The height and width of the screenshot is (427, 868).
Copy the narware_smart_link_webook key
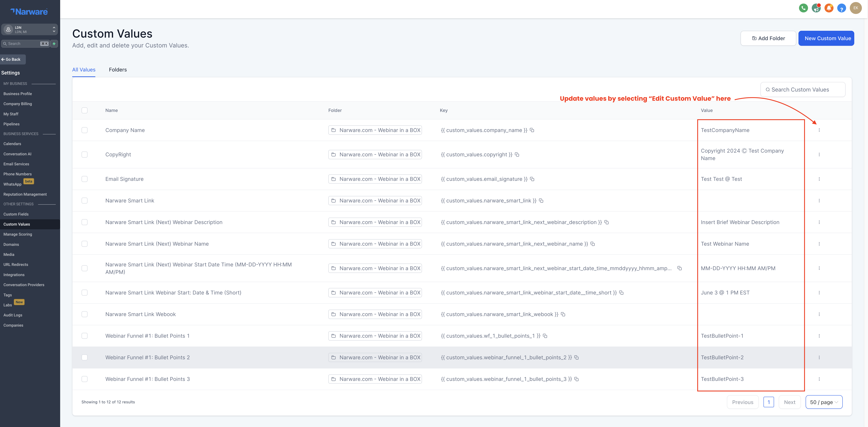(x=563, y=314)
